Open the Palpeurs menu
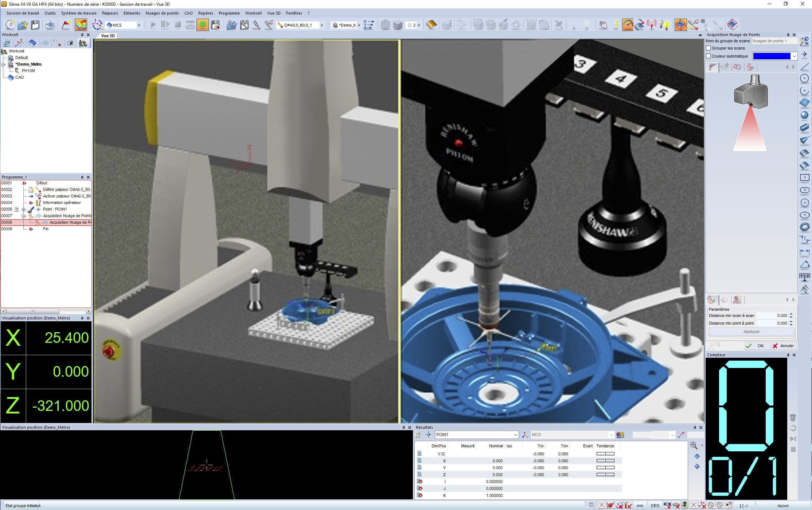The image size is (812, 510). point(110,13)
